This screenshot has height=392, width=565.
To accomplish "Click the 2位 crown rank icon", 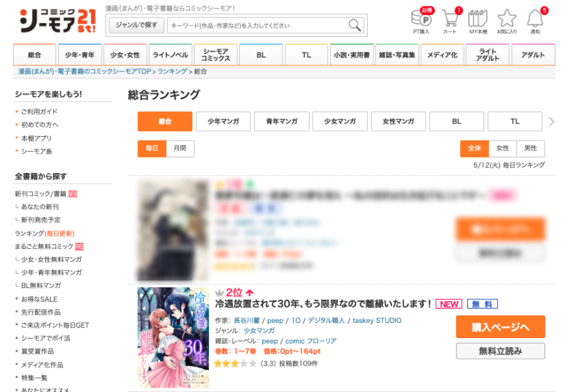I will point(219,293).
